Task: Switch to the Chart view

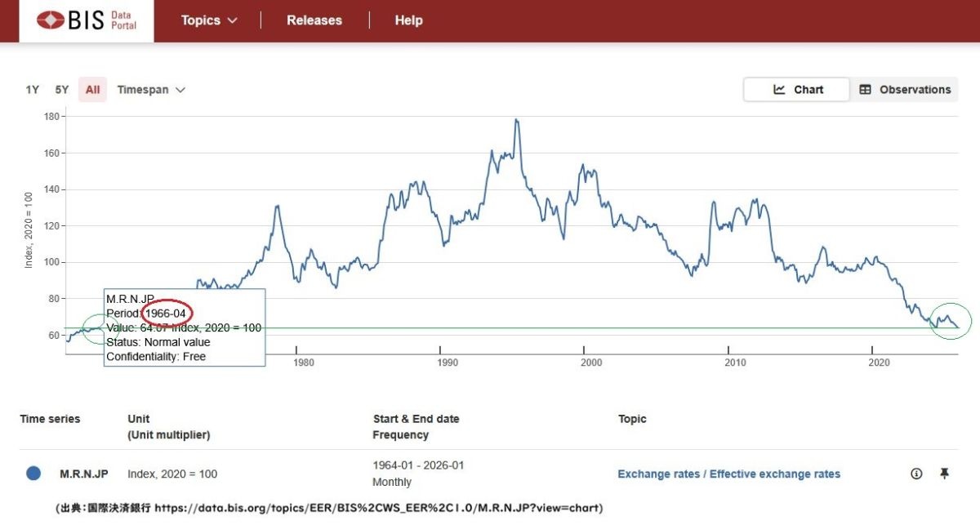Action: [x=797, y=90]
